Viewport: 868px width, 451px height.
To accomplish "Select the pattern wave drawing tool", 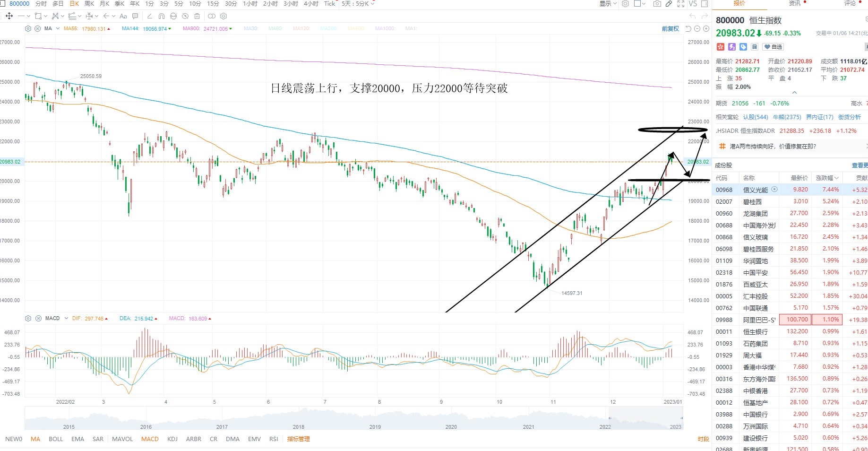I will click(x=55, y=16).
